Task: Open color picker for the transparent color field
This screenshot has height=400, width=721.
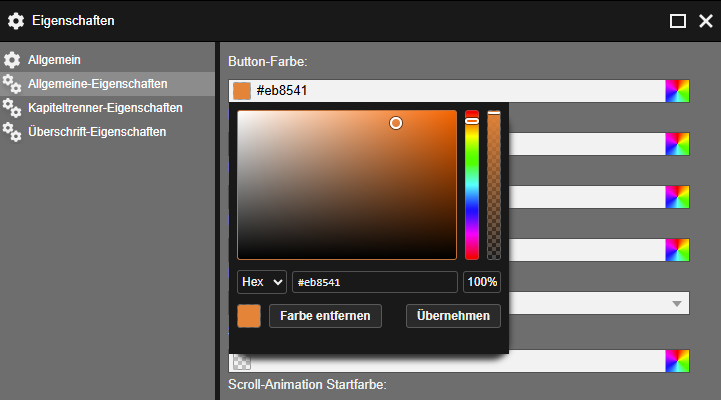Action: click(677, 361)
